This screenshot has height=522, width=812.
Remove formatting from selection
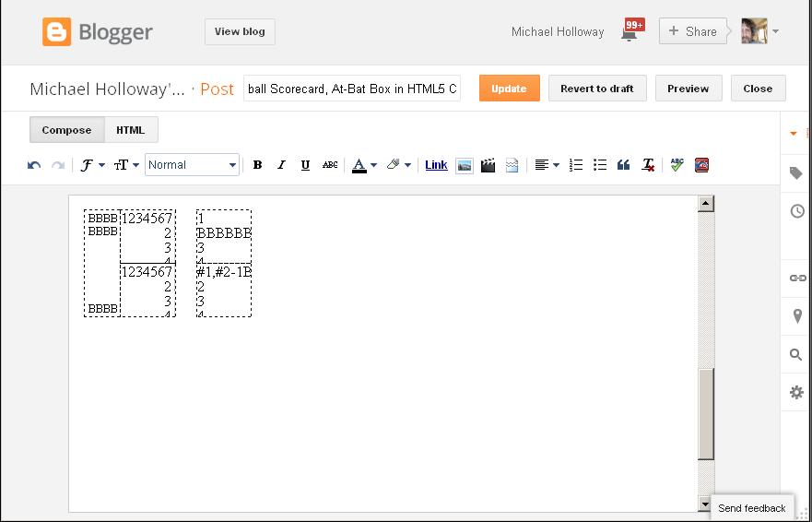648,165
